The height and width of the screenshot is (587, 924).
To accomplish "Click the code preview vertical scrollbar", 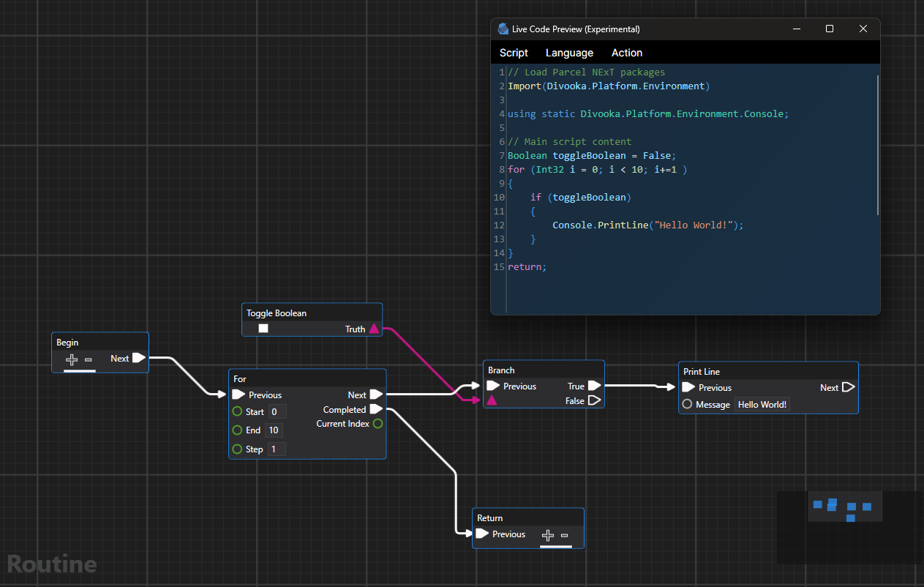I will point(878,144).
